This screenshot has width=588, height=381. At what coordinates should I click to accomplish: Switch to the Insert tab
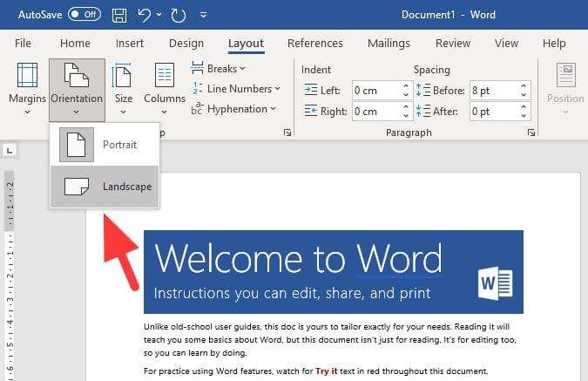tap(130, 44)
